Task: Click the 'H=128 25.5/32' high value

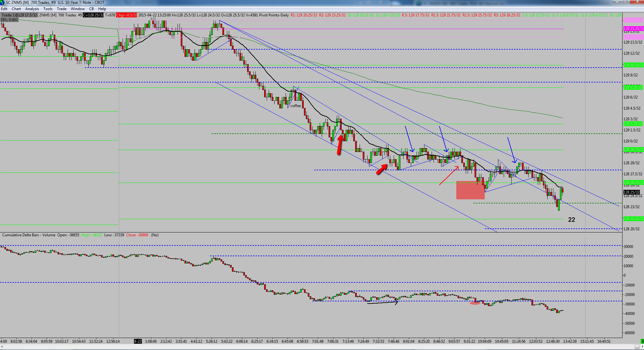Action: [x=184, y=15]
